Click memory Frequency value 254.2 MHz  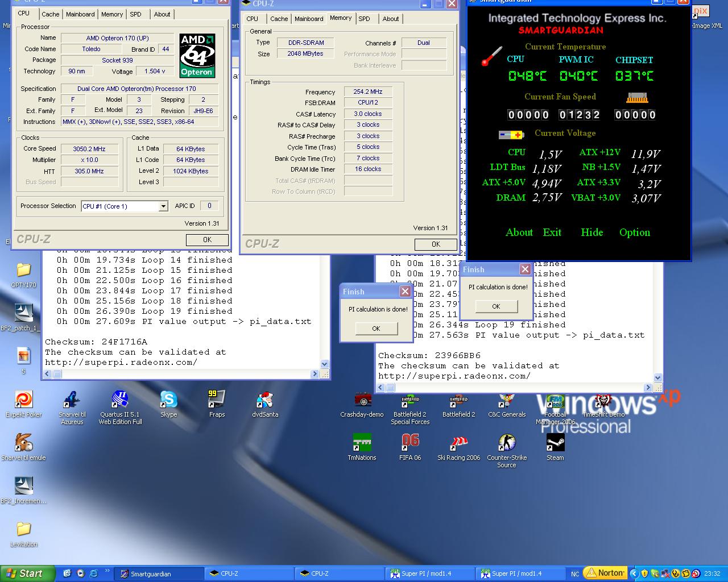[x=368, y=92]
